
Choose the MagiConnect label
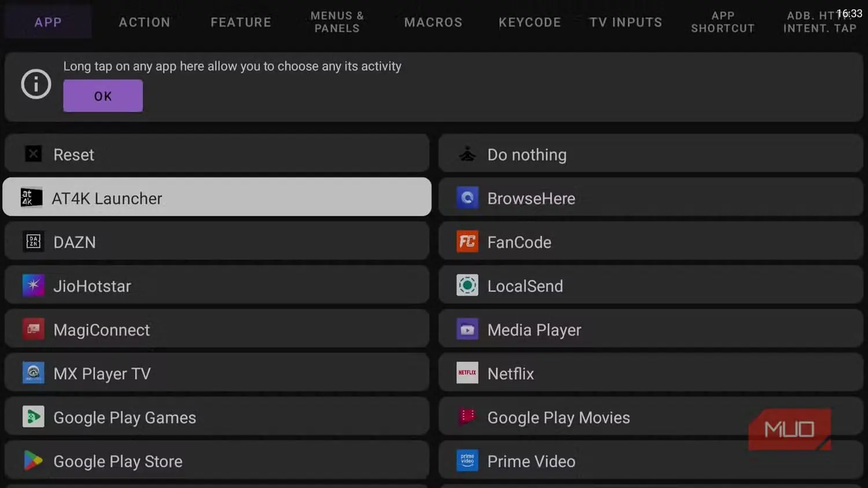[101, 330]
